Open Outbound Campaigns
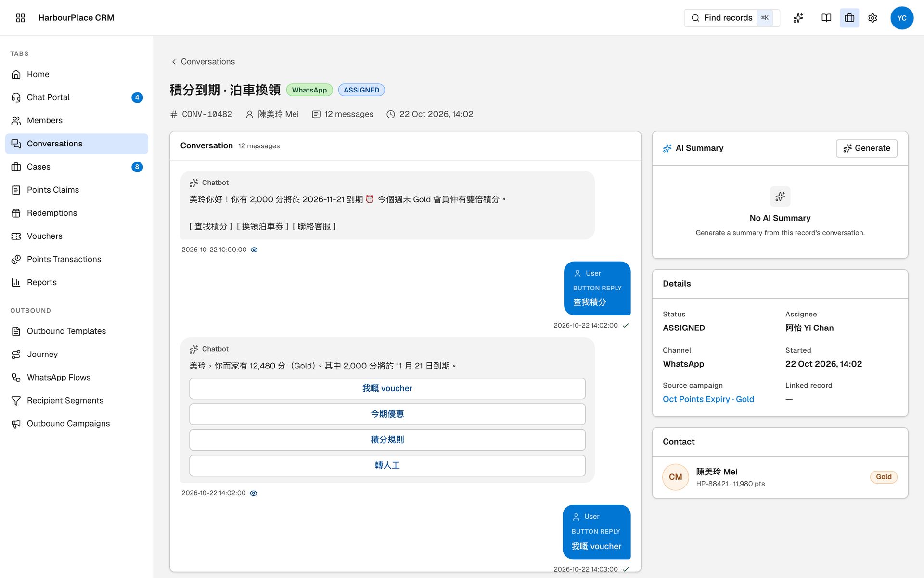The height and width of the screenshot is (578, 924). pyautogui.click(x=77, y=423)
